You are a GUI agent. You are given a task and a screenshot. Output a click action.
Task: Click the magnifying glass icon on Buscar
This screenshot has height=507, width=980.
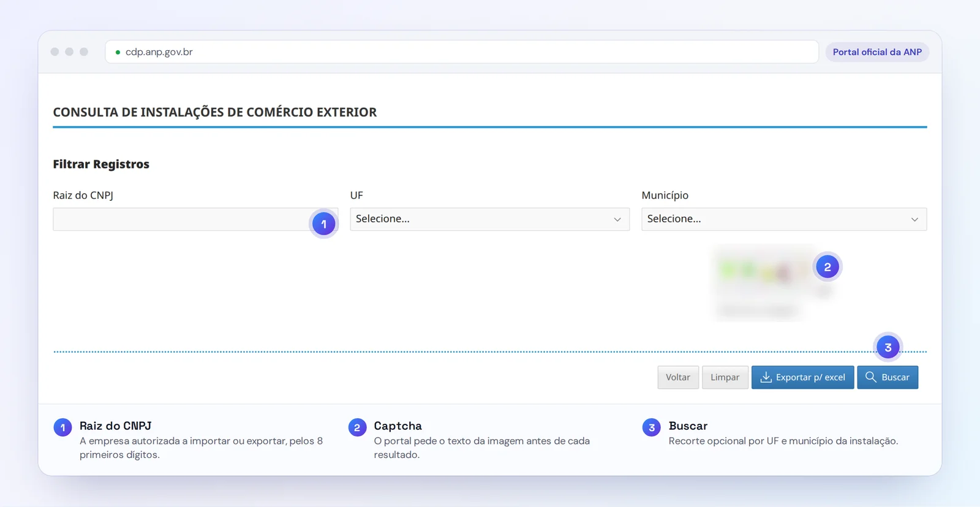871,377
